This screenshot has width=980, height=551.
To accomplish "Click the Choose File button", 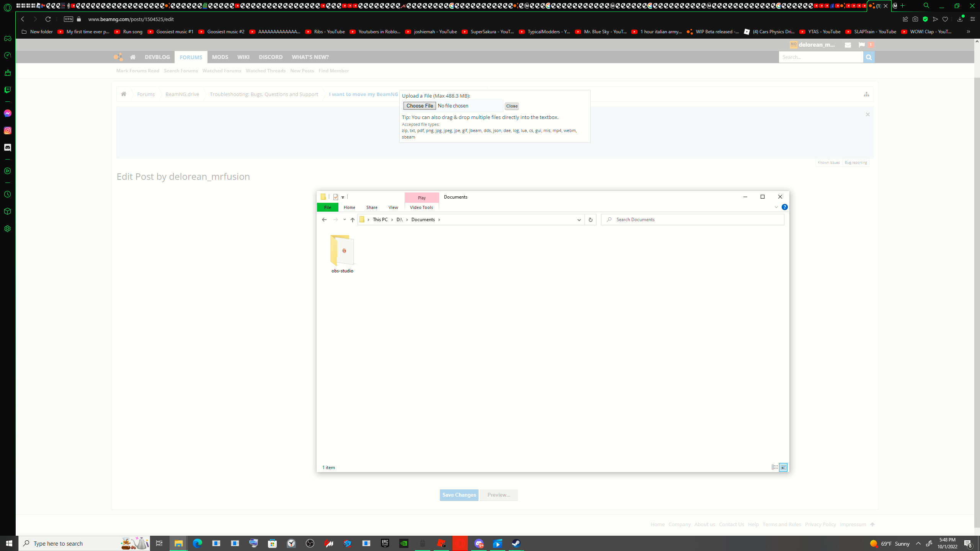I will (x=420, y=106).
